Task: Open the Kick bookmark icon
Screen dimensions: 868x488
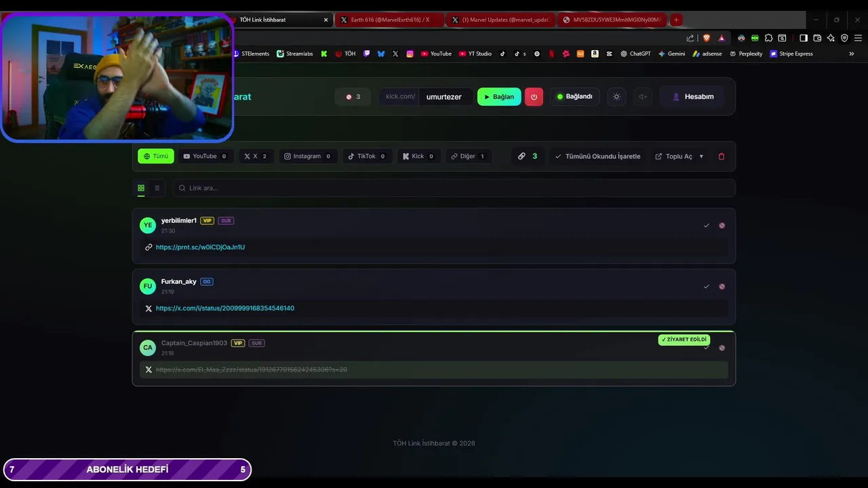Action: pos(324,54)
